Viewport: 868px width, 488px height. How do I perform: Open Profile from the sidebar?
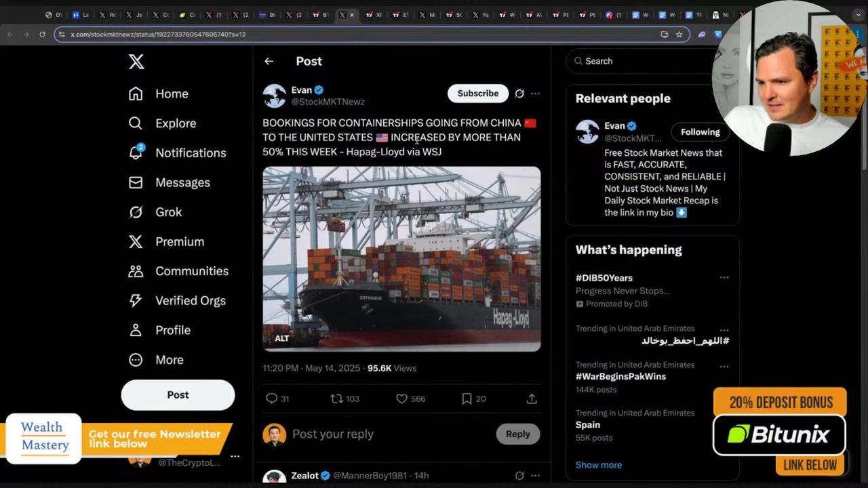(159, 330)
